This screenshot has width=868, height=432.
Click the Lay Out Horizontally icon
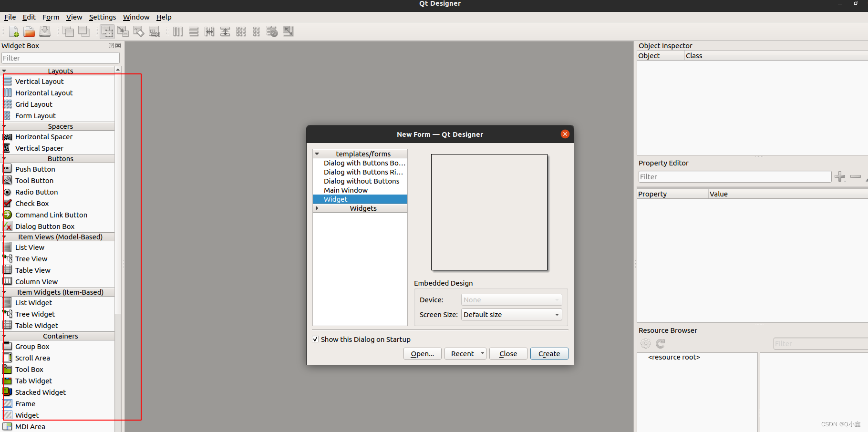[178, 31]
